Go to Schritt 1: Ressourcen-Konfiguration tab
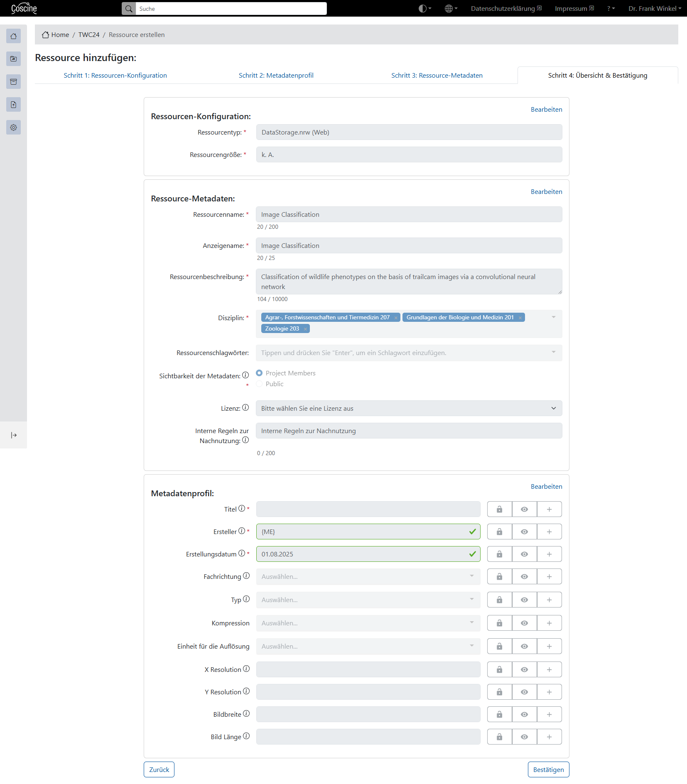 115,75
